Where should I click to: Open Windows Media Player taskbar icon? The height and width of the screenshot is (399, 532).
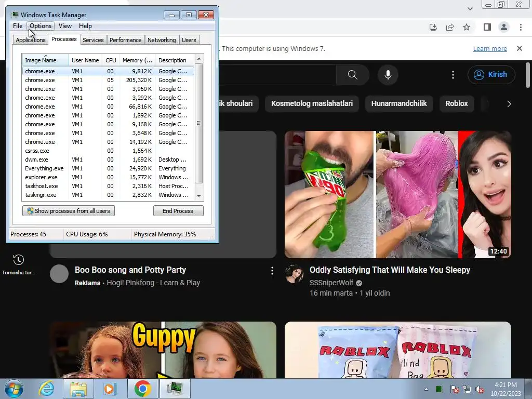click(x=109, y=389)
